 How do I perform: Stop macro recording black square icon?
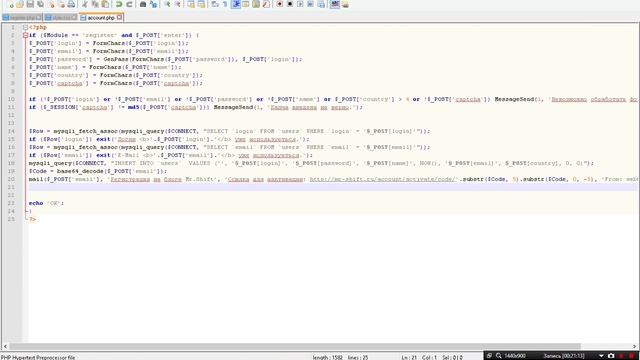tap(290, 4)
